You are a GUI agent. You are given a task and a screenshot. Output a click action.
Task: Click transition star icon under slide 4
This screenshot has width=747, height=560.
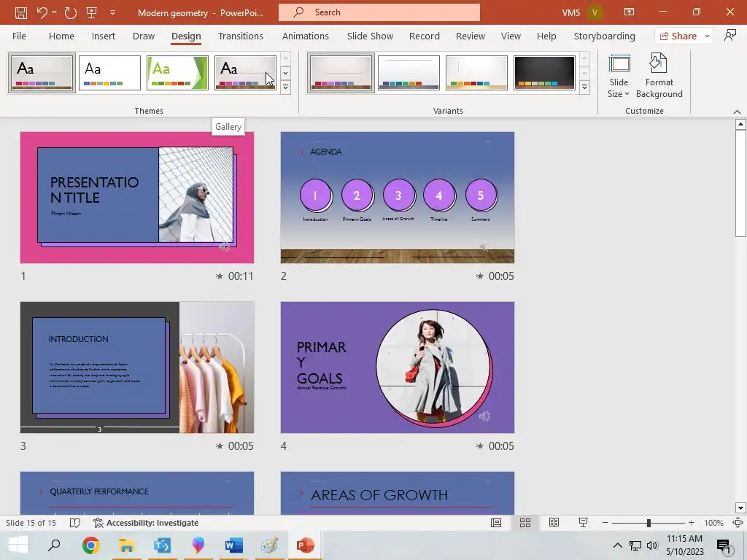point(480,446)
